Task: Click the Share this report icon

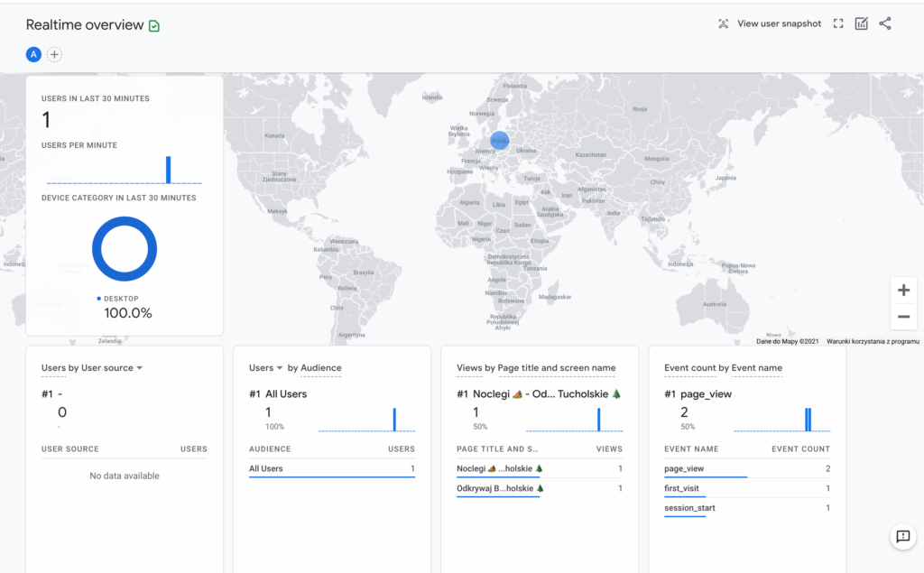Action: point(885,23)
